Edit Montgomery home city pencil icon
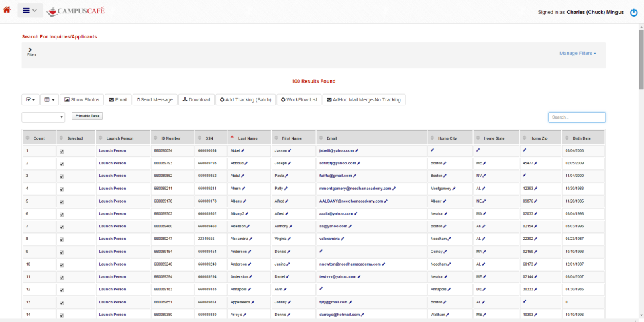The image size is (644, 322). (x=454, y=188)
